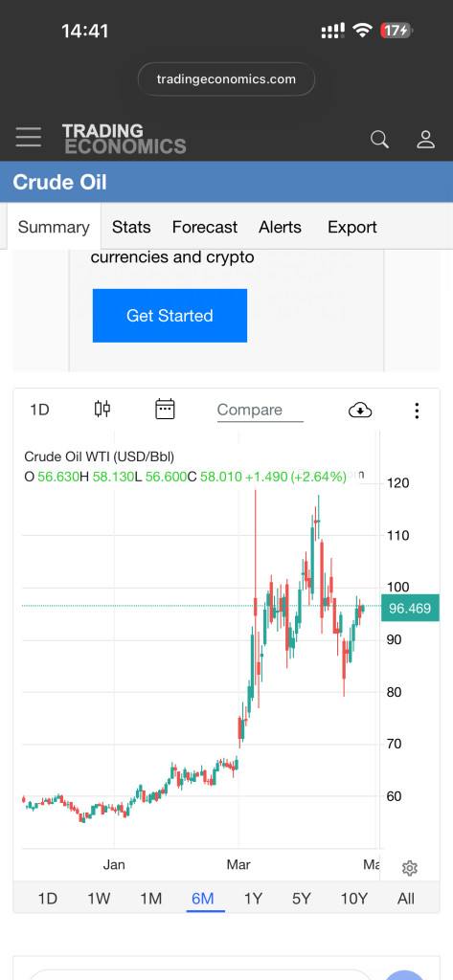
Task: Tap the Trading Economics logo
Action: point(124,139)
